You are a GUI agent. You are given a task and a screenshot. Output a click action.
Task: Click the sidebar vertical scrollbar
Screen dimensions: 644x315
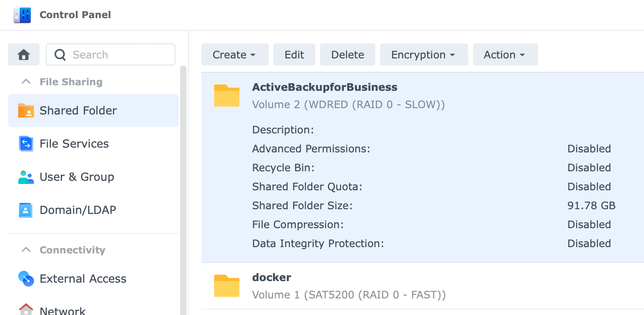tap(183, 190)
